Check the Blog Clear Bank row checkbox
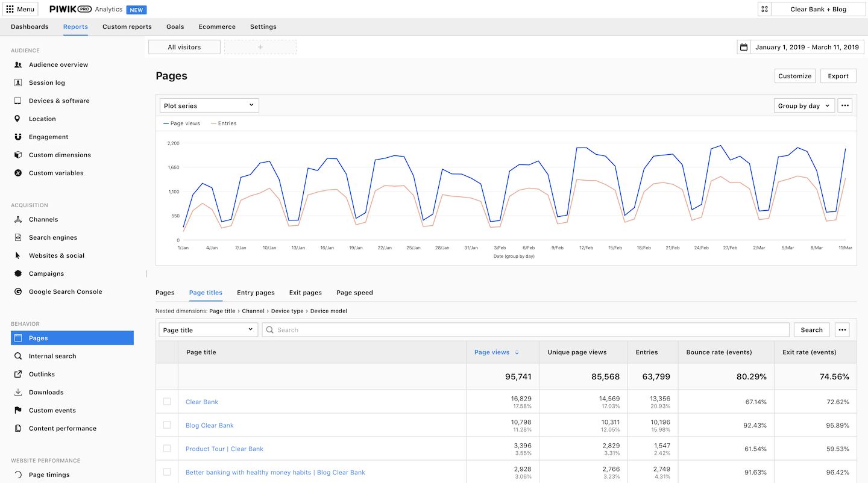 [167, 425]
